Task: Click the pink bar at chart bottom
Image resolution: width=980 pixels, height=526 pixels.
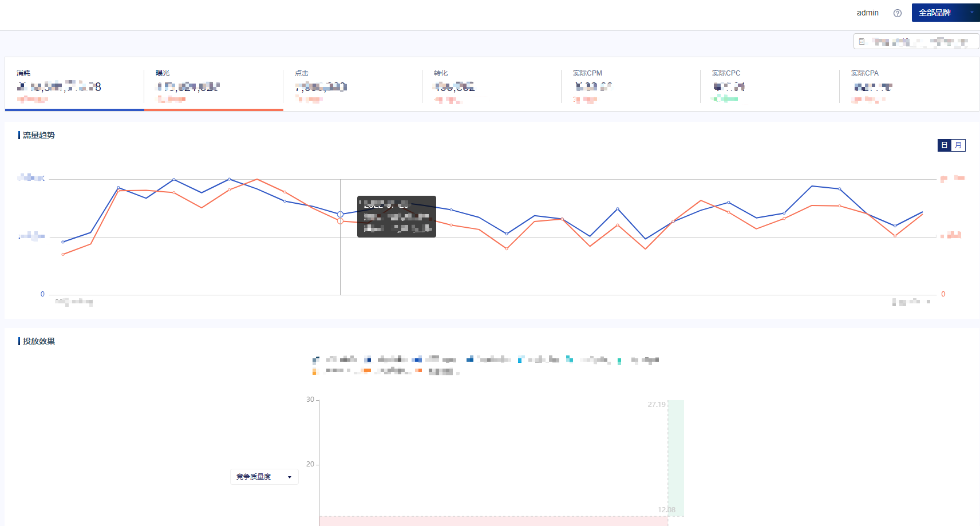Action: click(x=493, y=521)
